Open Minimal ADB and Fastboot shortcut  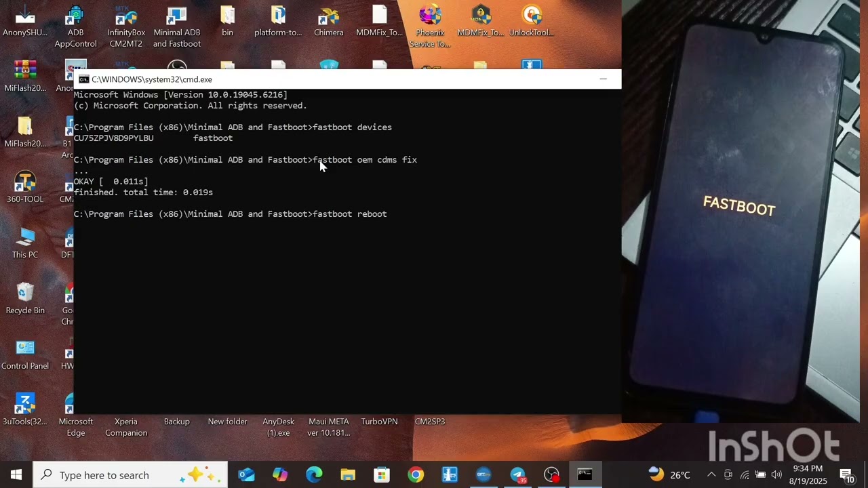176,26
